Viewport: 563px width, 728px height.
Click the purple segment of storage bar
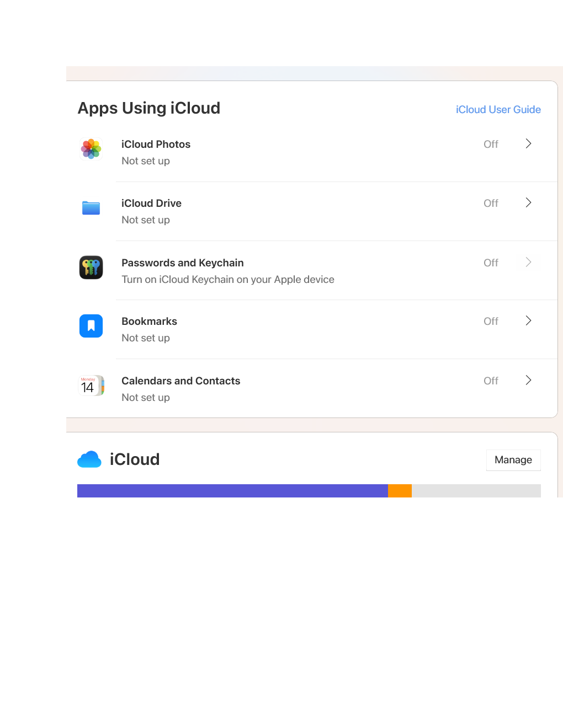[x=232, y=491]
